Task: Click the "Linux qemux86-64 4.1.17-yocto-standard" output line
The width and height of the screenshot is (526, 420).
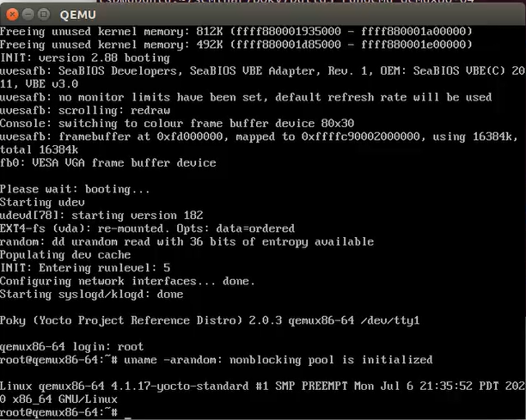Action: click(258, 387)
